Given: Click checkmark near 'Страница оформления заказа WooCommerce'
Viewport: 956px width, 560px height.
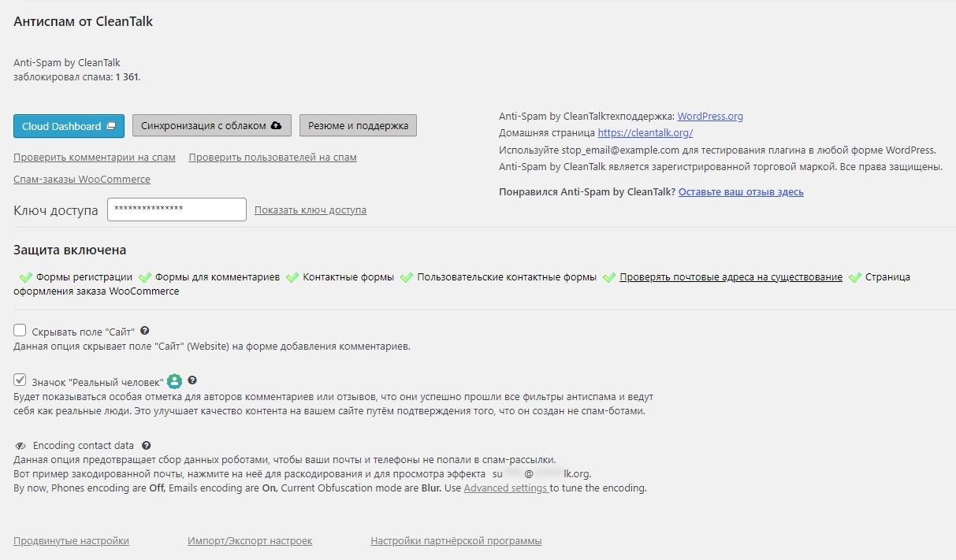Looking at the screenshot, I should [856, 277].
